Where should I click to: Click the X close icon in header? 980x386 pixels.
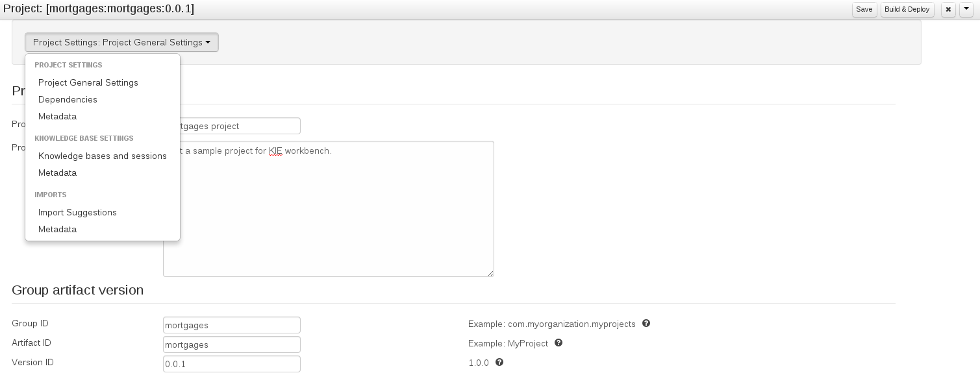(948, 10)
